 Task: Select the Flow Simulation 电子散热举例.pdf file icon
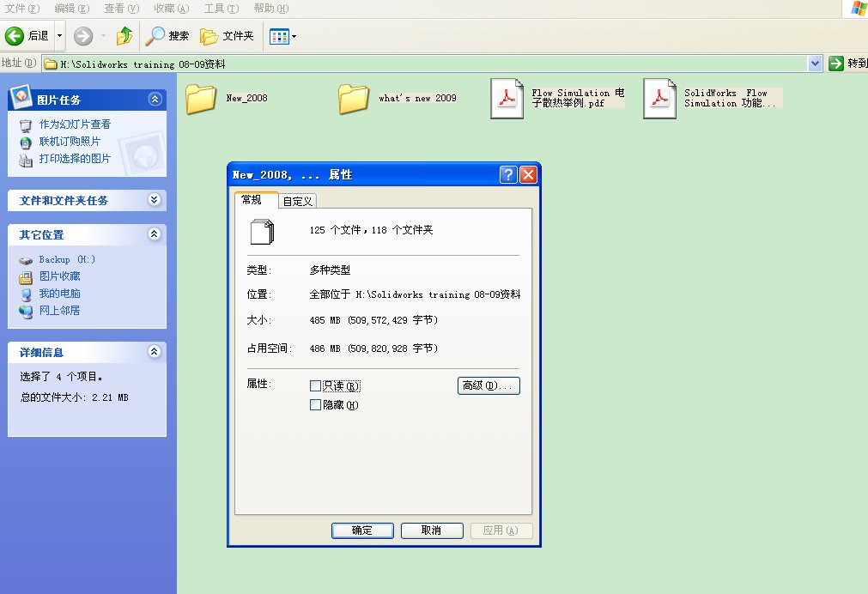click(x=507, y=99)
